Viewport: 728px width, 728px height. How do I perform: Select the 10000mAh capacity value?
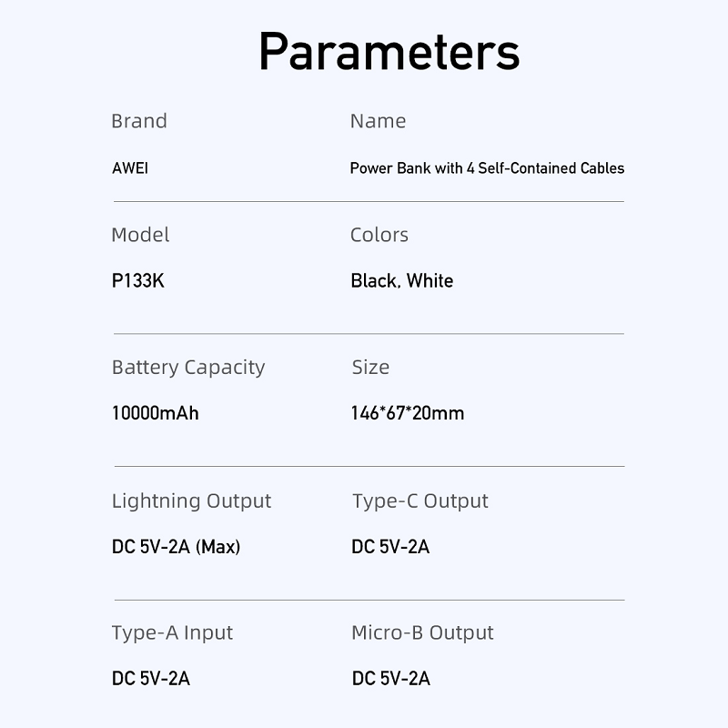(x=155, y=413)
